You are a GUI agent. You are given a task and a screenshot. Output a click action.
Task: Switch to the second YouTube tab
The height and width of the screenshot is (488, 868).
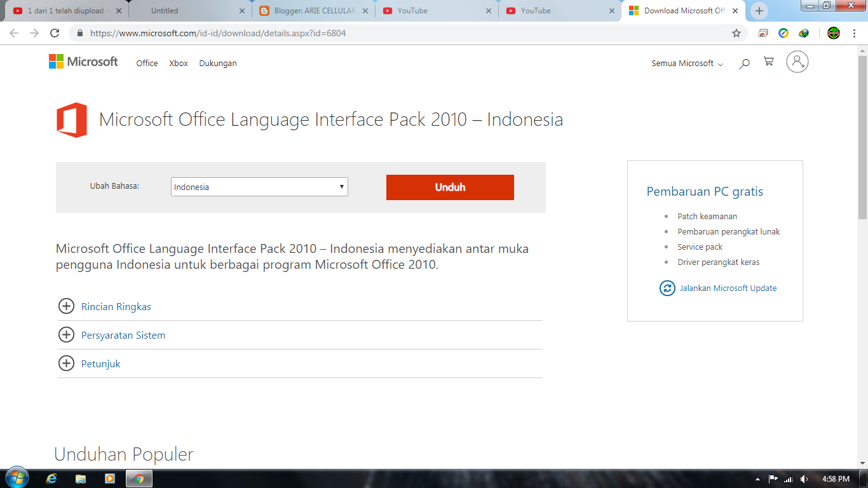[x=560, y=11]
